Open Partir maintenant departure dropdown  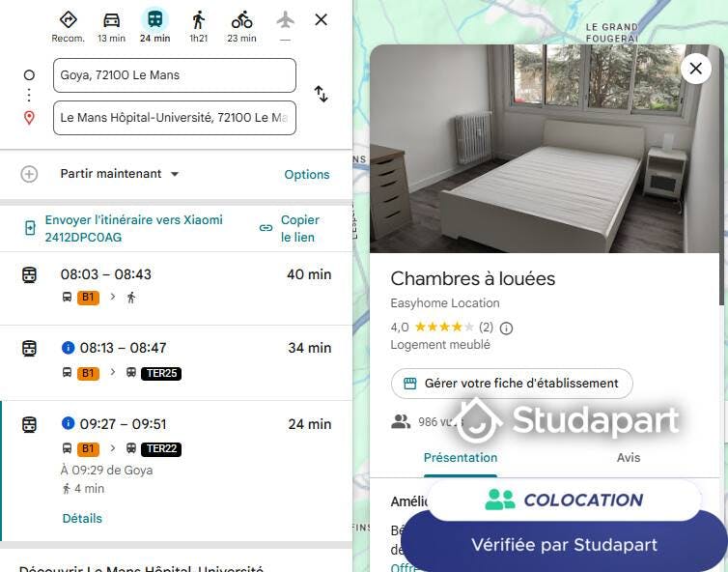[x=120, y=174]
